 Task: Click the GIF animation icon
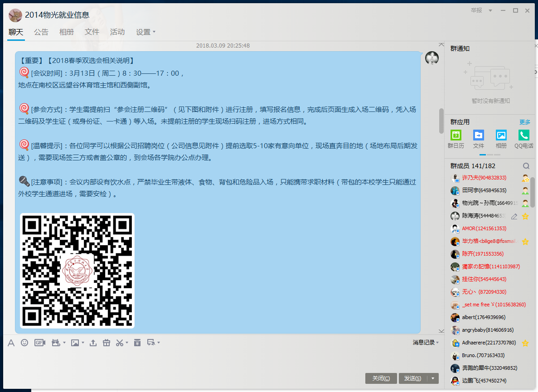point(39,343)
